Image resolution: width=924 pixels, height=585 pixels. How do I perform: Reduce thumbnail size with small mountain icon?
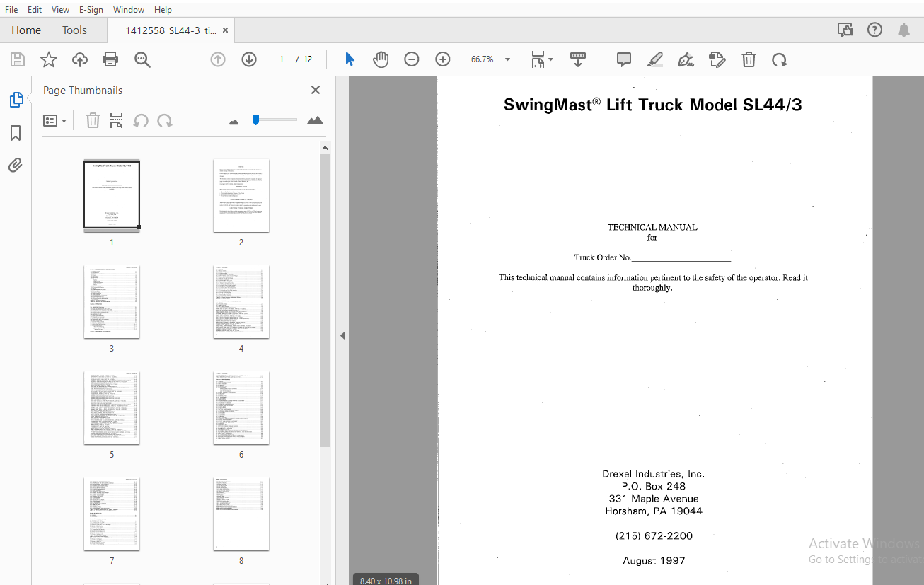234,122
